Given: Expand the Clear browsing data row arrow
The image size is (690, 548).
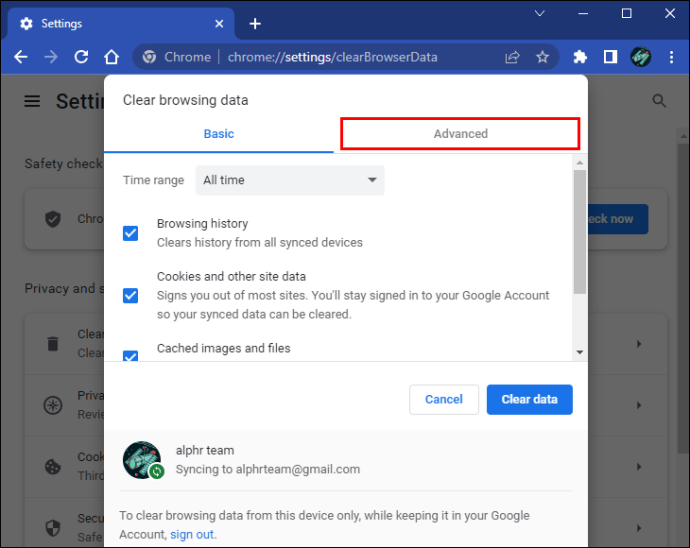Looking at the screenshot, I should pos(639,343).
